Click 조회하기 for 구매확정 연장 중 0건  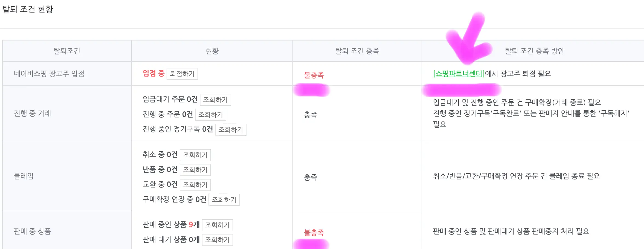pos(224,200)
